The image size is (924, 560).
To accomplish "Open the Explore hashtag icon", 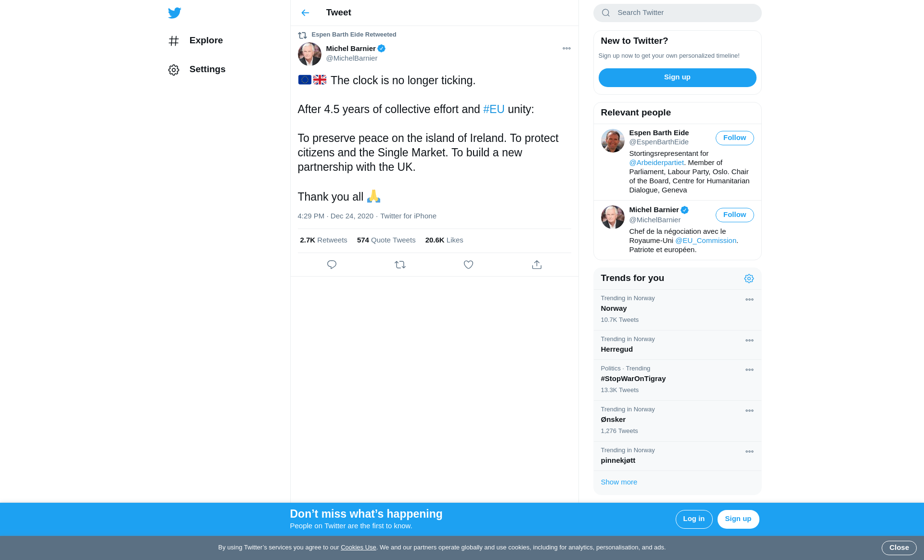I will point(174,41).
